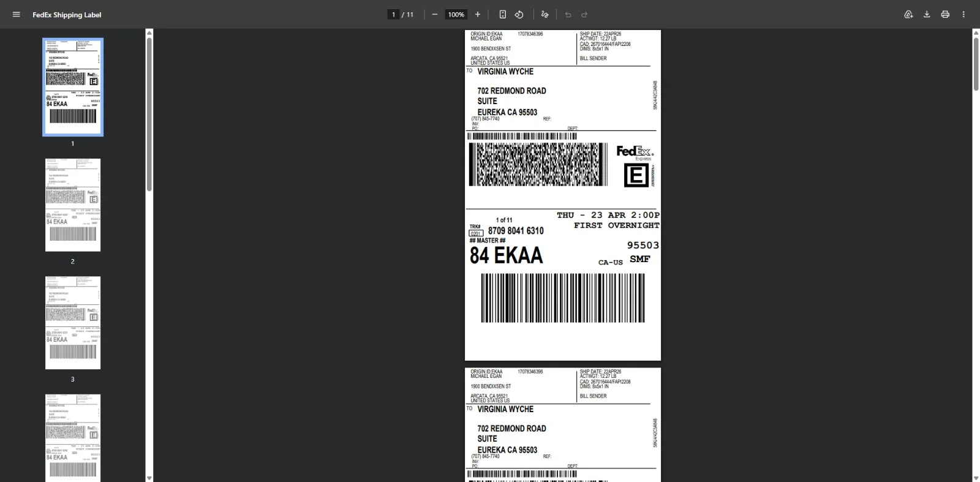Print the shipping label
Viewport: 980px width, 482px height.
pyautogui.click(x=945, y=15)
